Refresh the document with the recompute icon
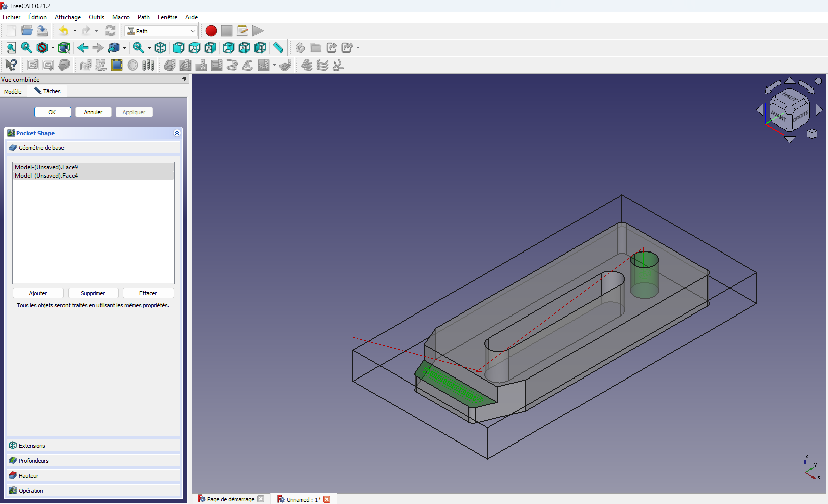 [x=110, y=31]
